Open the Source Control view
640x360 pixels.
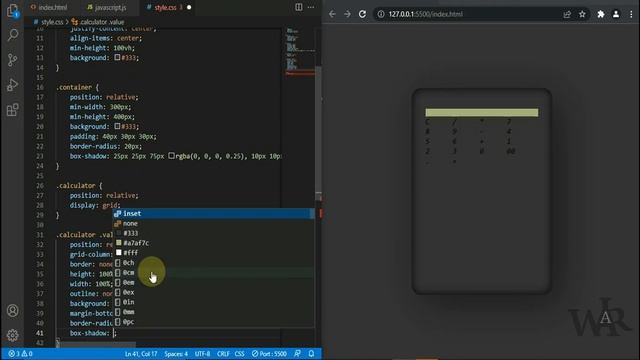tap(13, 60)
